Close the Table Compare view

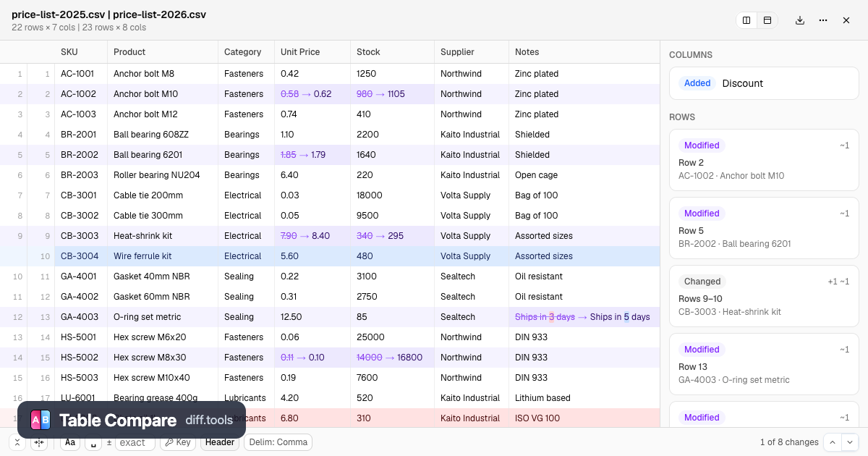[846, 20]
